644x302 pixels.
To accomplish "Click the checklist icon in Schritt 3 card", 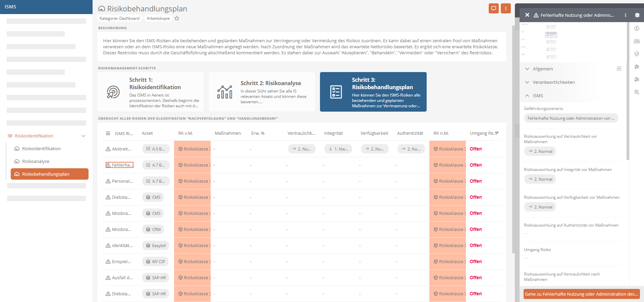I will click(336, 92).
